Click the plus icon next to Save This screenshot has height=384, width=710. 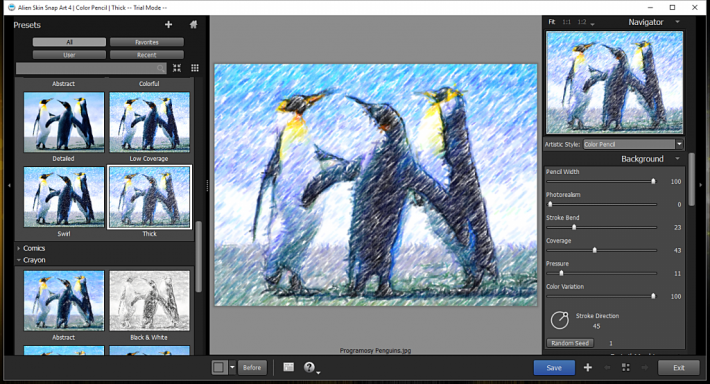click(588, 367)
